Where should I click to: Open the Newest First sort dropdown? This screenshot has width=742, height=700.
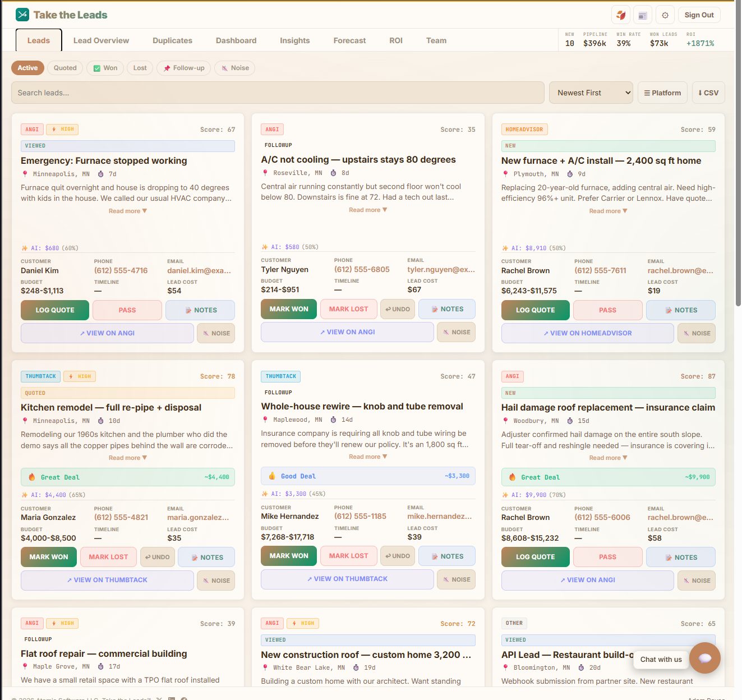[591, 93]
